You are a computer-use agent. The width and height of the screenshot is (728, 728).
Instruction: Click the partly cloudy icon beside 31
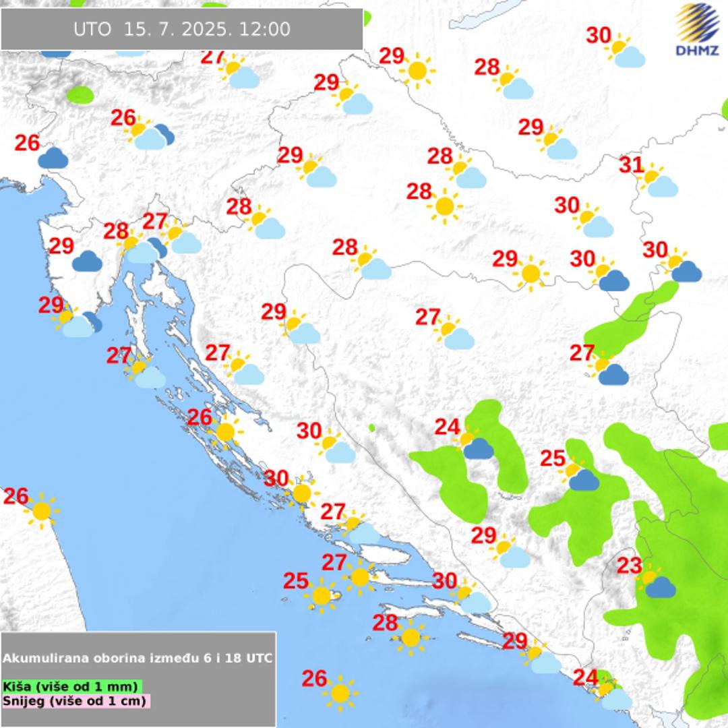657,182
